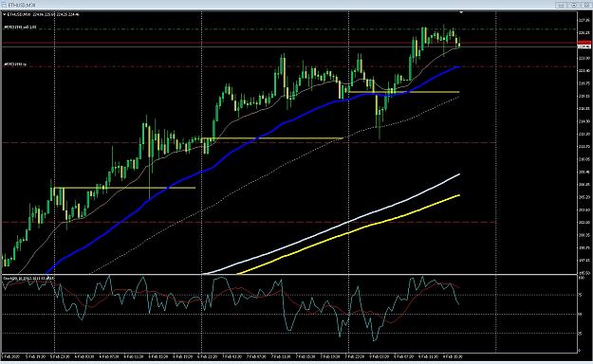The height and width of the screenshot is (364, 593).
Task: Click the ETHUSD,M30 window title text
Action: point(22,6)
